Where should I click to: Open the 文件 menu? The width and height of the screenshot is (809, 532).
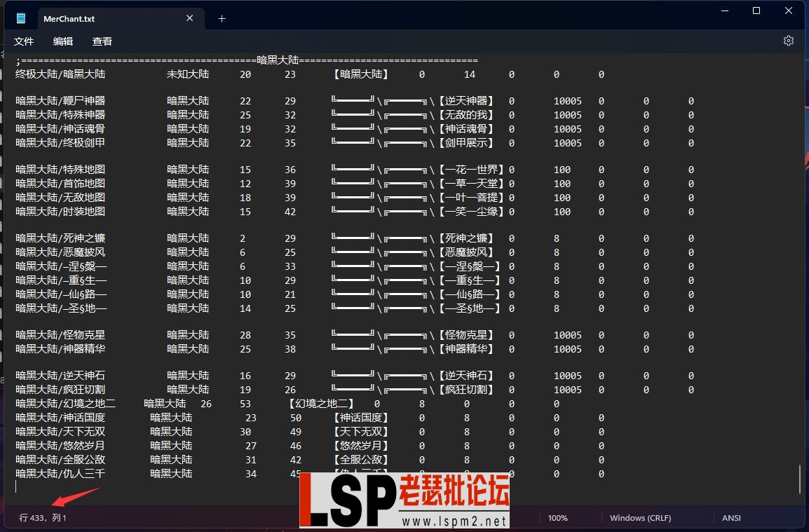point(24,41)
